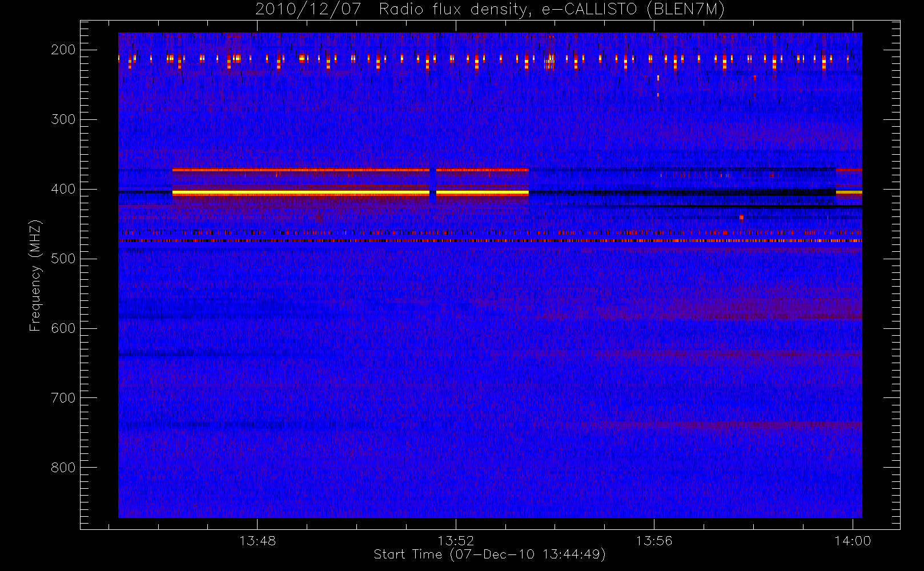Click the 400 frequency tick label
This screenshot has height=571, width=924.
(x=63, y=189)
